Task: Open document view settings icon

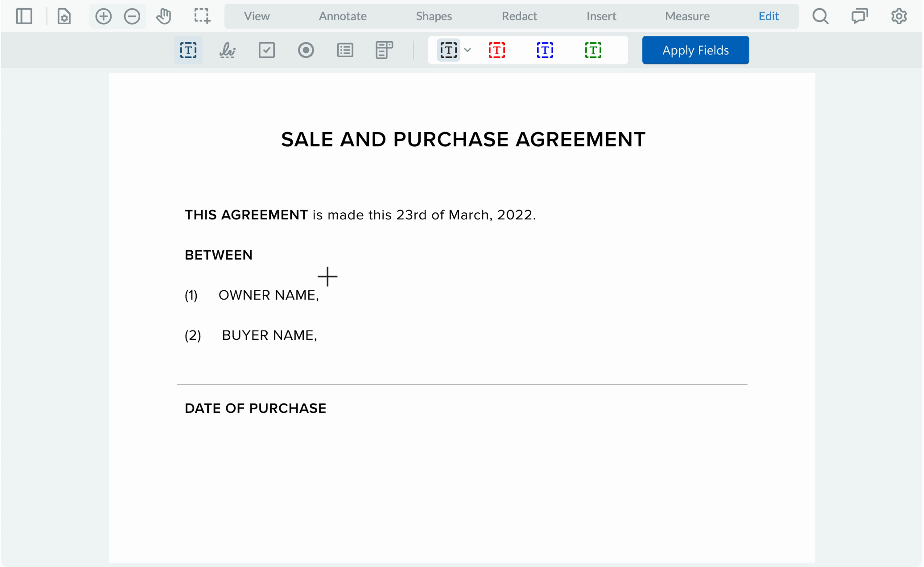Action: pyautogui.click(x=64, y=16)
